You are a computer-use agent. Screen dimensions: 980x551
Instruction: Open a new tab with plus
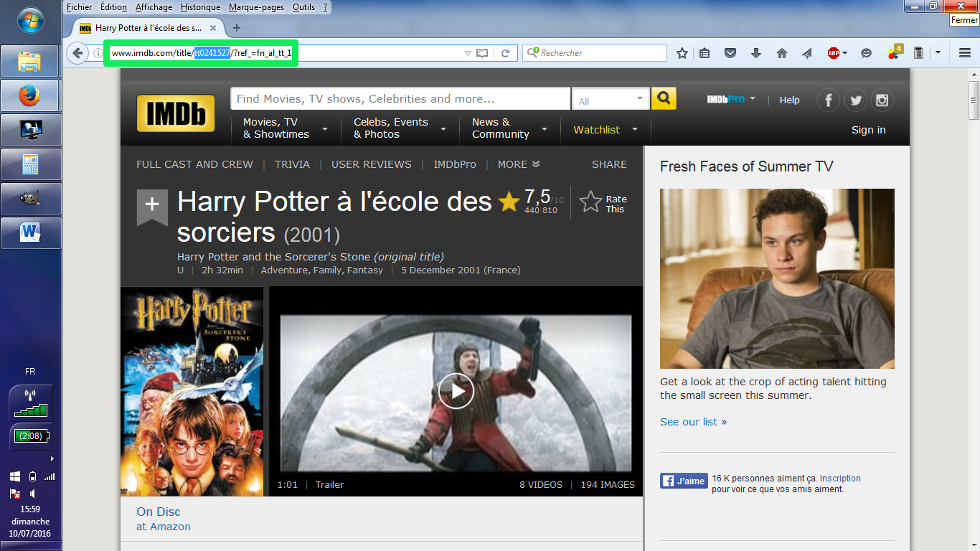pos(237,28)
